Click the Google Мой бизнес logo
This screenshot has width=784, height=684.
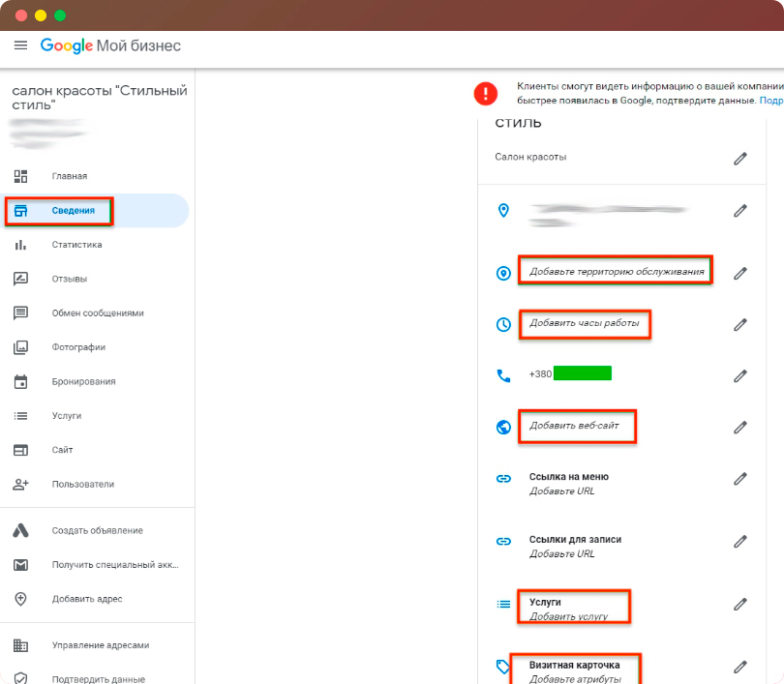point(110,45)
